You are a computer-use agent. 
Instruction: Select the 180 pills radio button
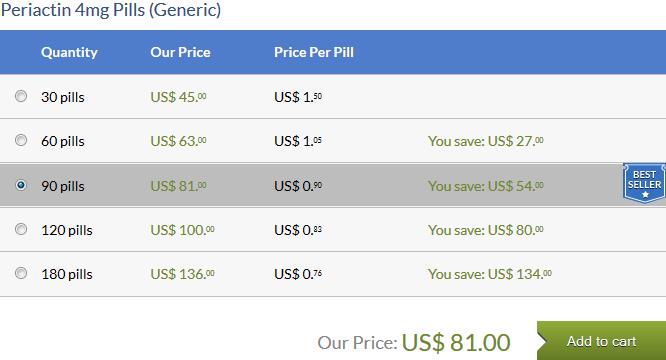click(21, 273)
